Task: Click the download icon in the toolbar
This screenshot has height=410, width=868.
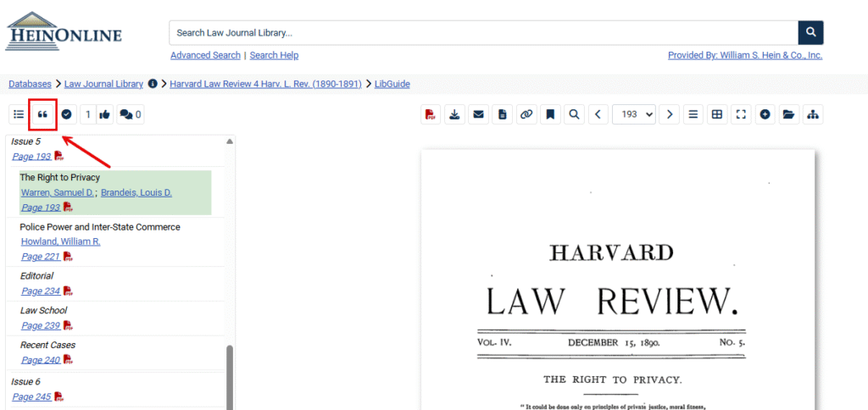Action: tap(454, 114)
